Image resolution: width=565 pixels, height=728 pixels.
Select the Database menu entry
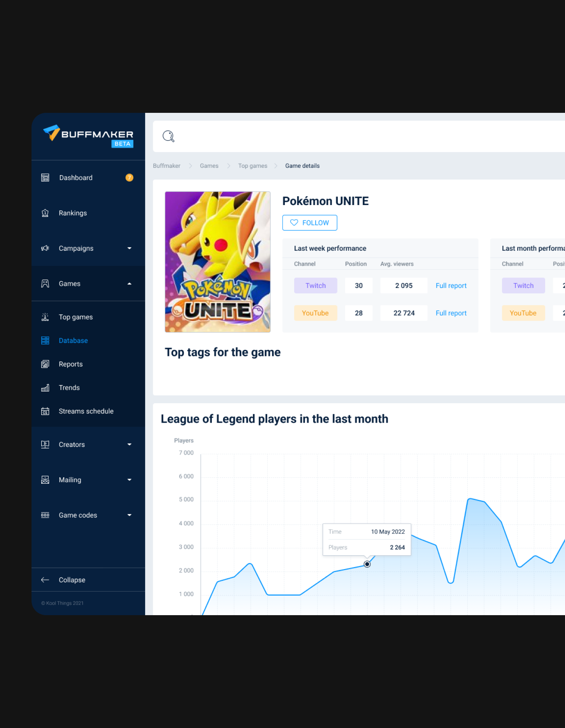pyautogui.click(x=88, y=341)
